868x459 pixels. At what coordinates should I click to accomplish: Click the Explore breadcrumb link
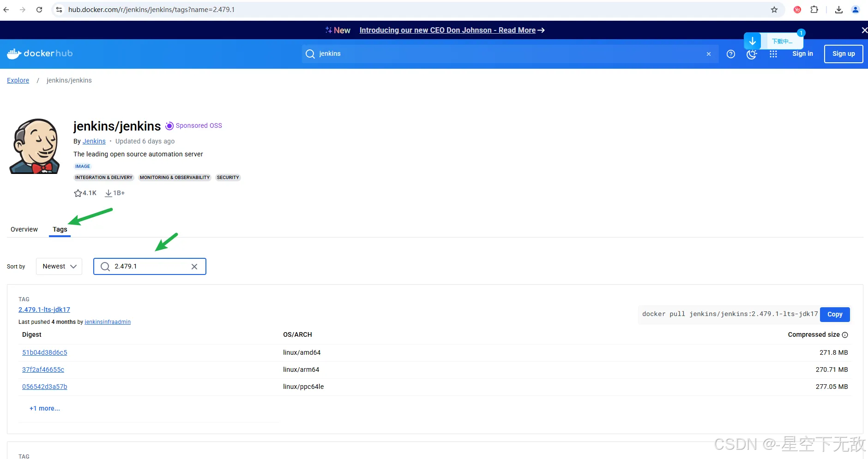(x=18, y=80)
